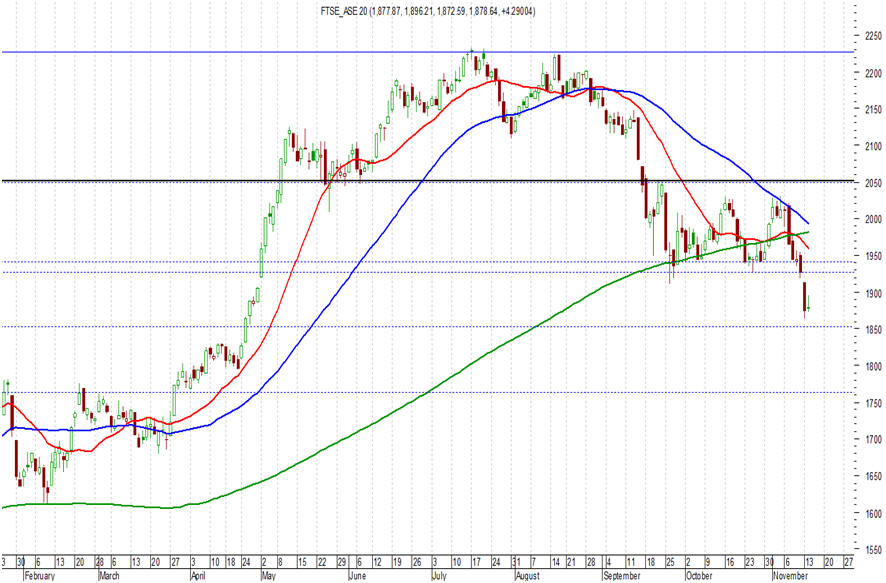Click the 2150 price axis label
The width and height of the screenshot is (886, 583).
[873, 110]
